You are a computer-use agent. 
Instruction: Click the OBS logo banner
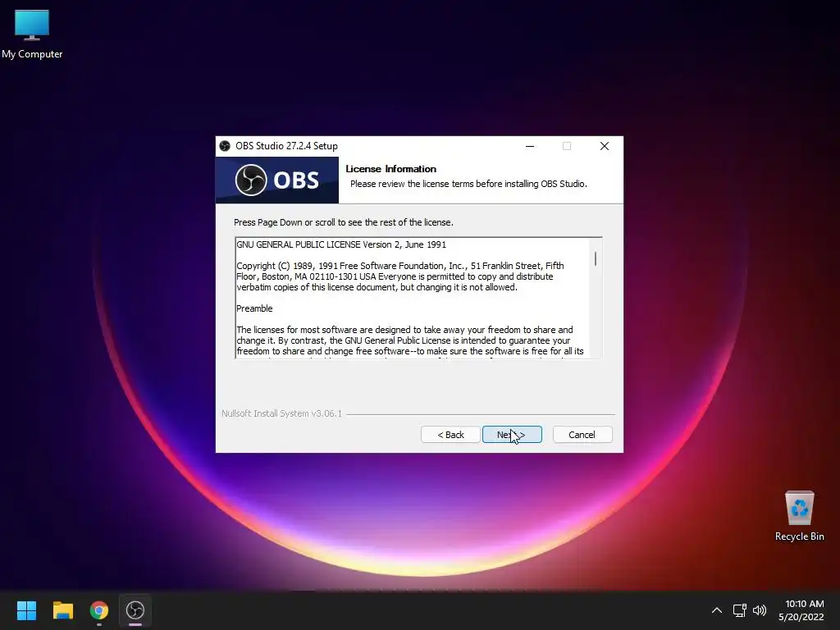pos(277,180)
